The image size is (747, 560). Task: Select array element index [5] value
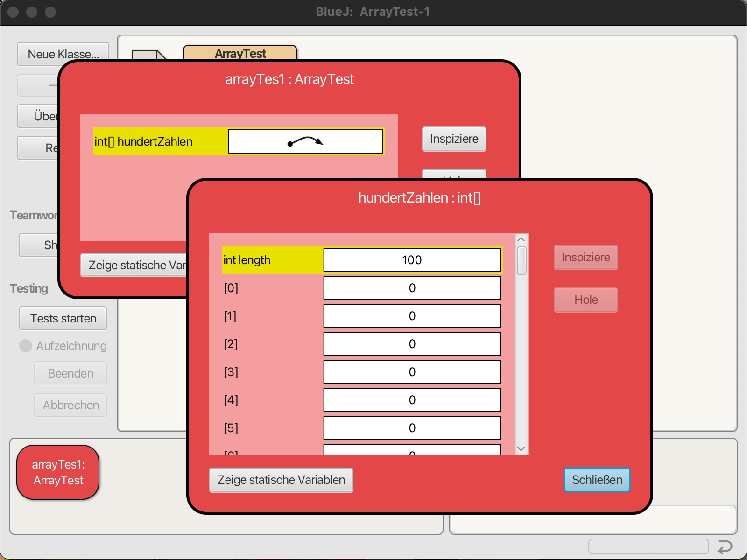(x=412, y=428)
